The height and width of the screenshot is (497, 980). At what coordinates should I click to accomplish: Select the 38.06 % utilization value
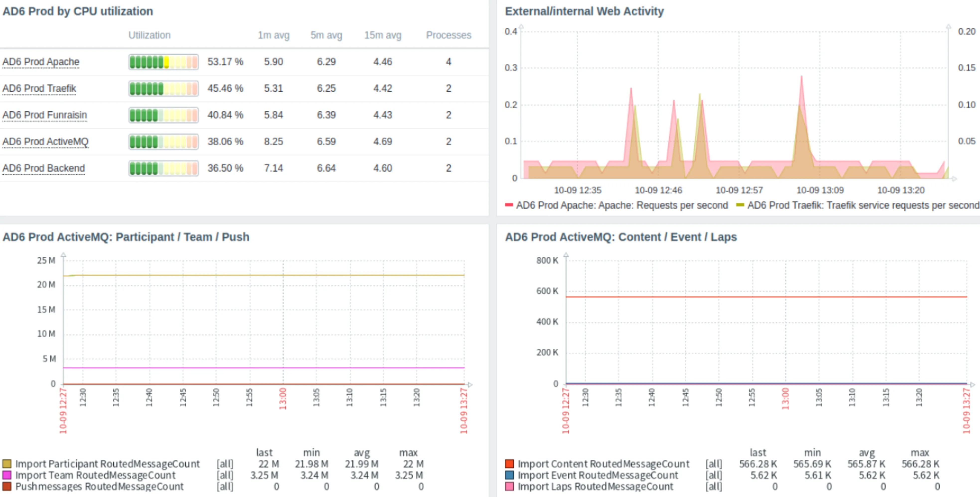225,141
